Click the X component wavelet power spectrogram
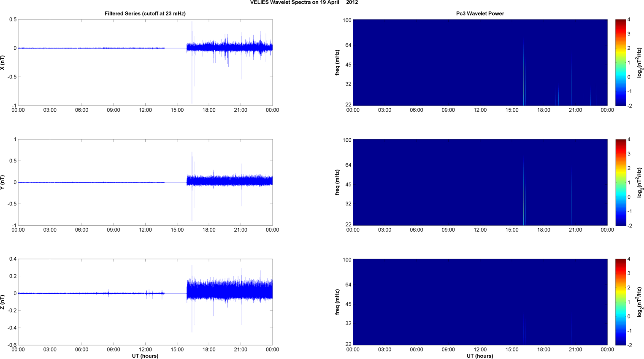The width and height of the screenshot is (644, 359). (x=480, y=62)
